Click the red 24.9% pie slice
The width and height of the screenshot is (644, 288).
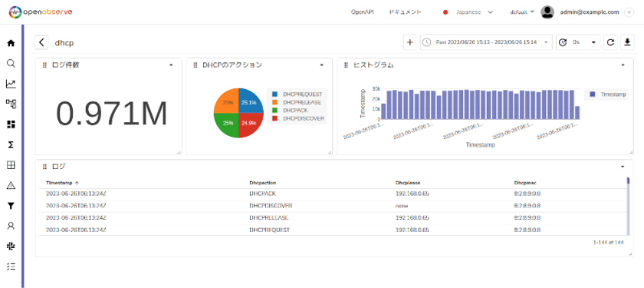[x=250, y=124]
